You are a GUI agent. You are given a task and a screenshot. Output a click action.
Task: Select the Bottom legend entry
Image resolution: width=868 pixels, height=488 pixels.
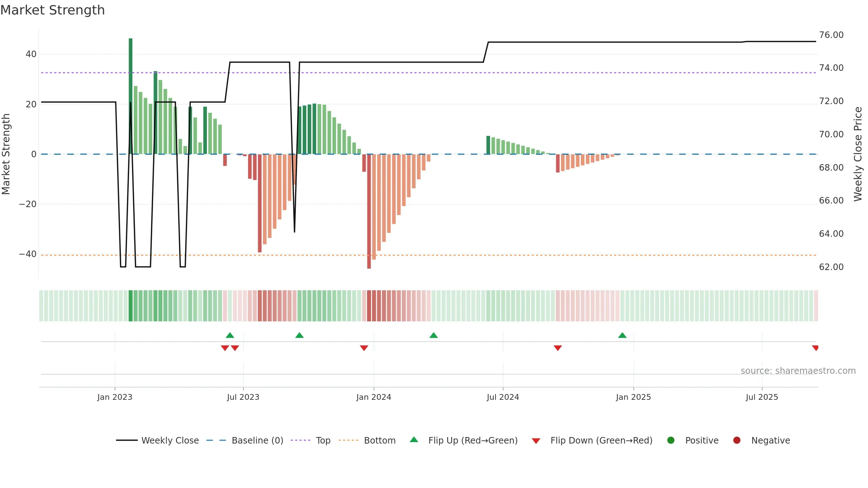click(367, 440)
